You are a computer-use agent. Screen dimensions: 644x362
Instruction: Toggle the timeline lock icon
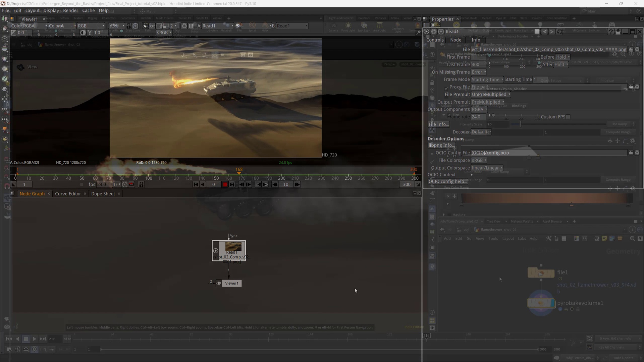point(141,184)
